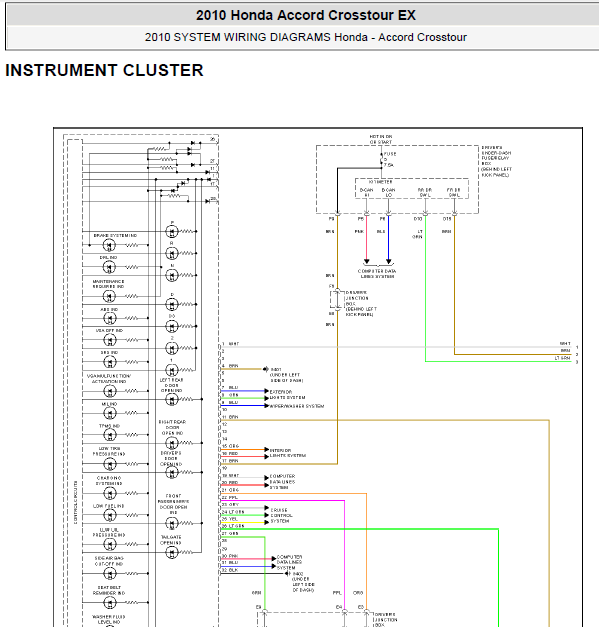Viewport: 599px width, 627px height.
Task: Click the TPMS indicator lamp symbol
Action: 110,435
